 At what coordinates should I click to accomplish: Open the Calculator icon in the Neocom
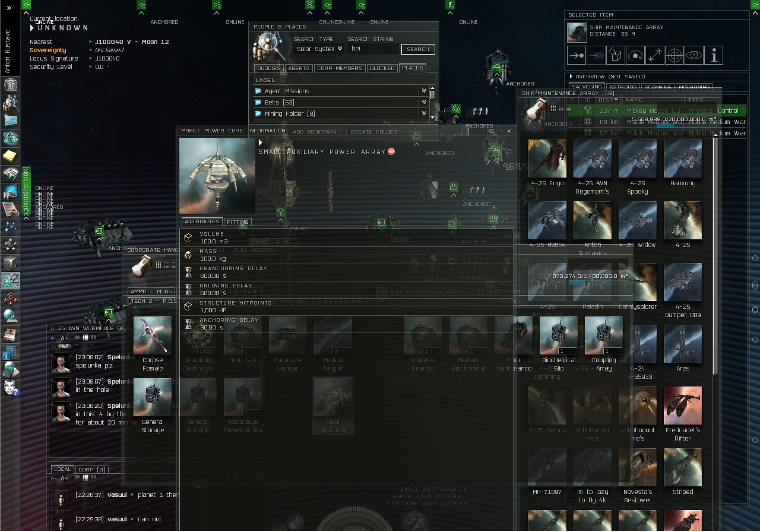pyautogui.click(x=10, y=369)
